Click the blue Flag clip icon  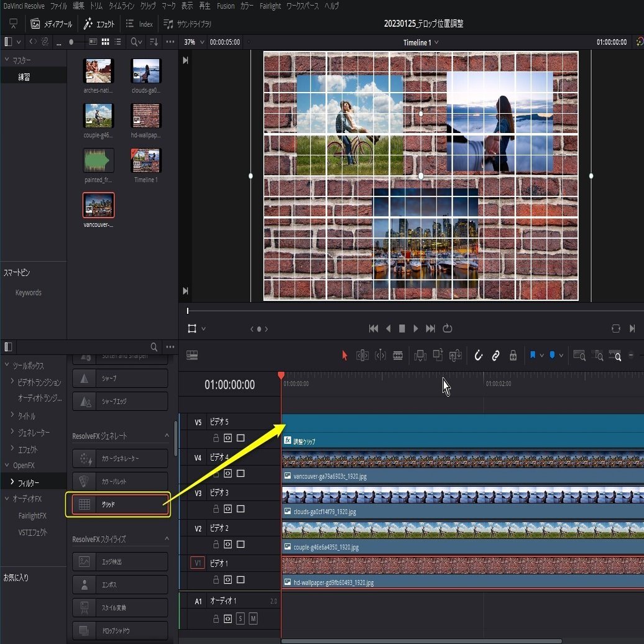click(x=533, y=356)
